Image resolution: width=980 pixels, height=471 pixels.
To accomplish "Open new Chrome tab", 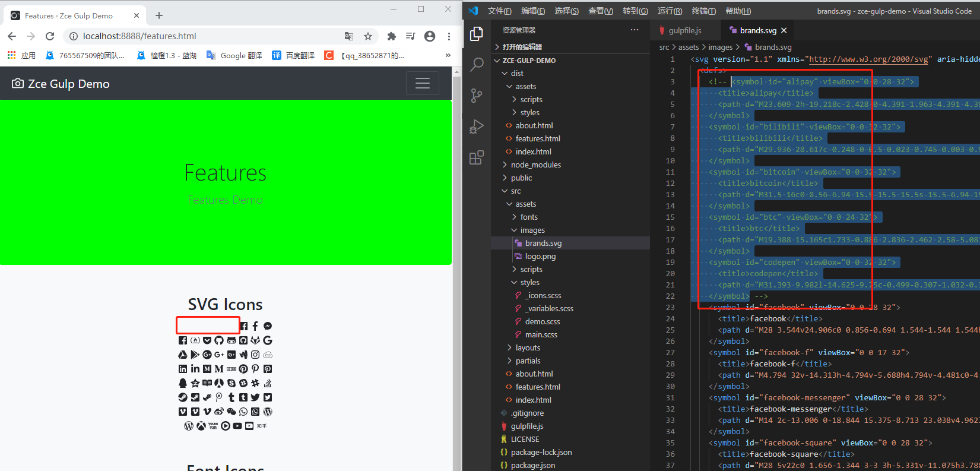I will tap(159, 15).
